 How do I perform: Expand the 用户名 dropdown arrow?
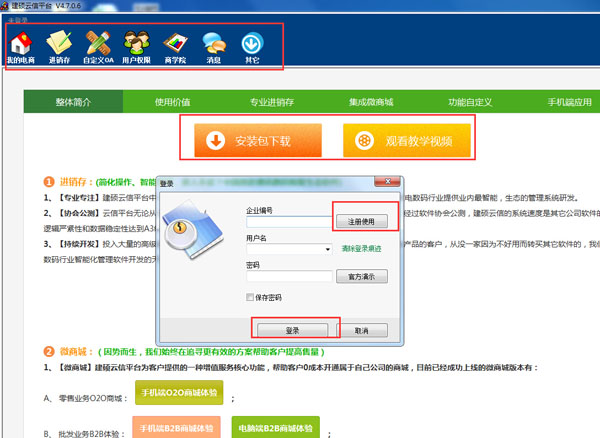click(328, 249)
